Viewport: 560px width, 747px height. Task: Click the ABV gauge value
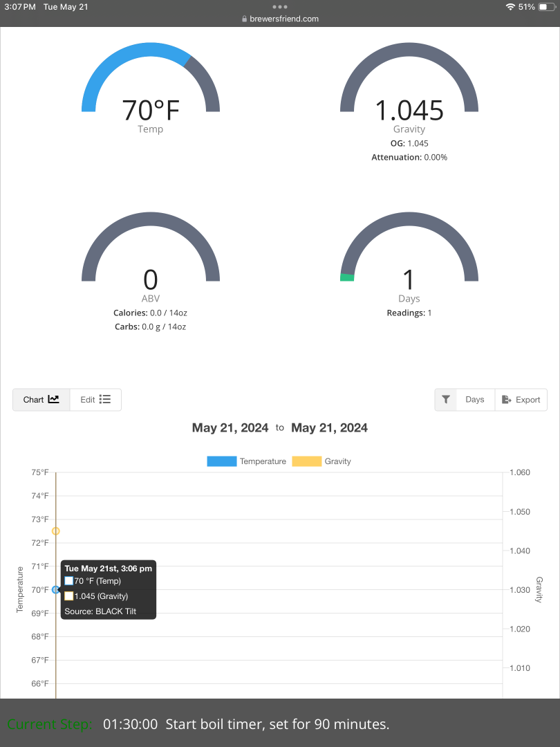[x=151, y=280]
